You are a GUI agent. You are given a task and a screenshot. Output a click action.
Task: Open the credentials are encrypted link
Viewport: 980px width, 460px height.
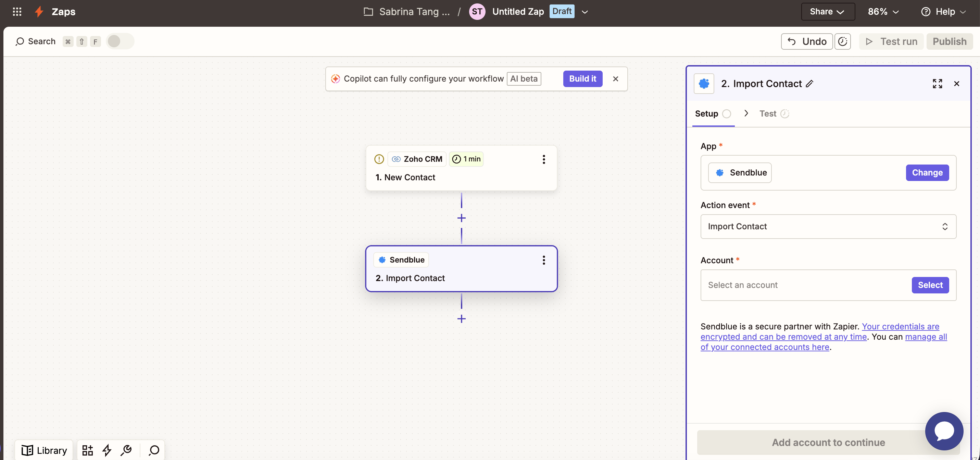820,332
